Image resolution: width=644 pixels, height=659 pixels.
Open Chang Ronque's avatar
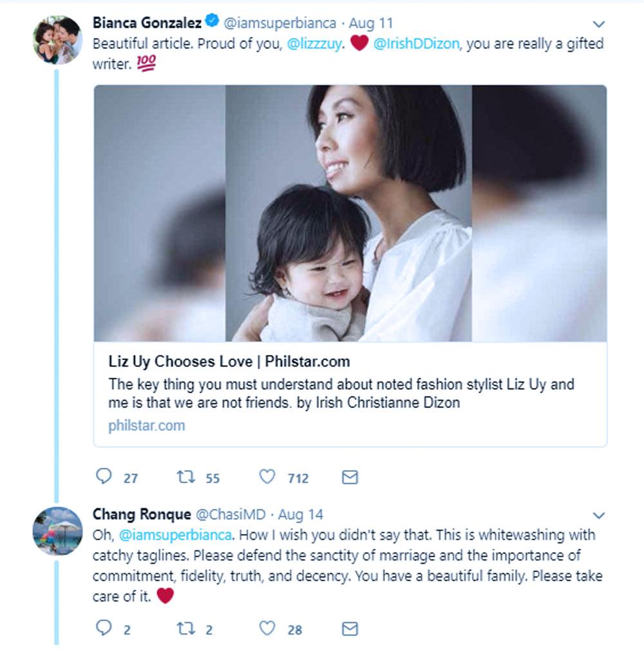(57, 531)
